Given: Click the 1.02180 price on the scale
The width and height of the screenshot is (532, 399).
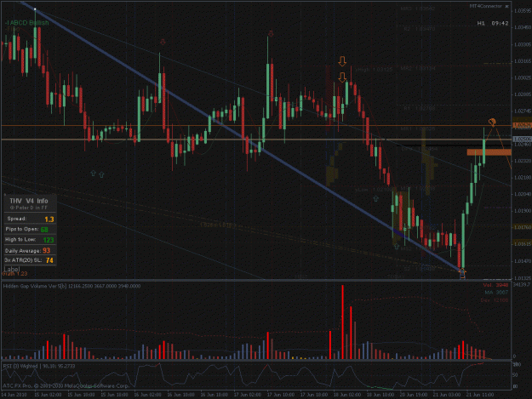Looking at the screenshot, I should [523, 177].
